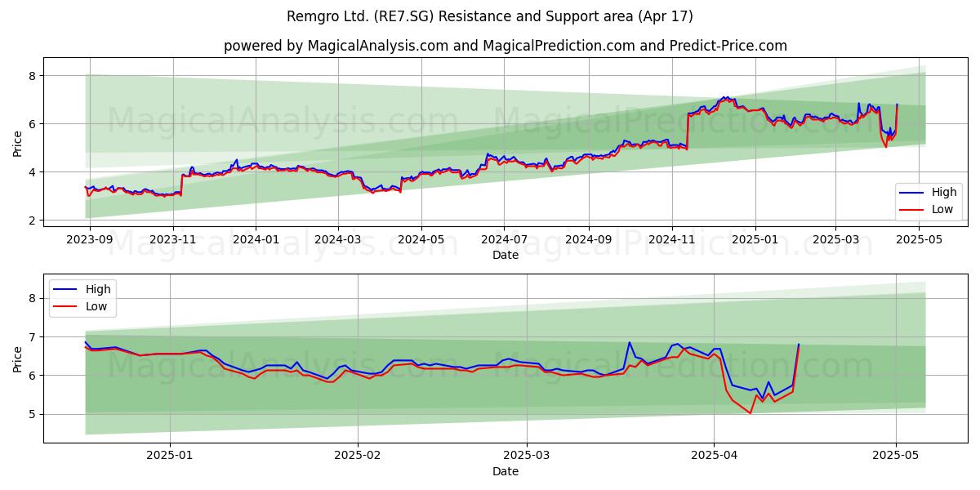Click the "2025-01" date label on the bottom chart

pyautogui.click(x=170, y=457)
